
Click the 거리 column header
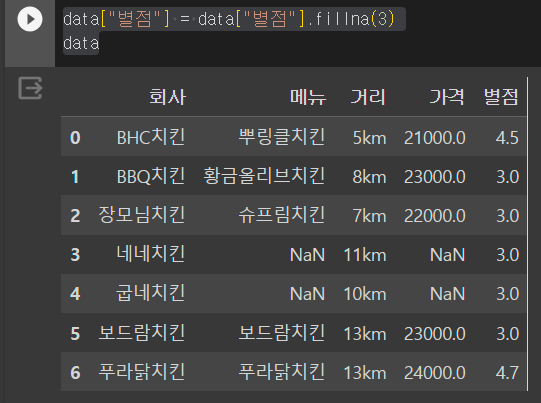tap(368, 97)
